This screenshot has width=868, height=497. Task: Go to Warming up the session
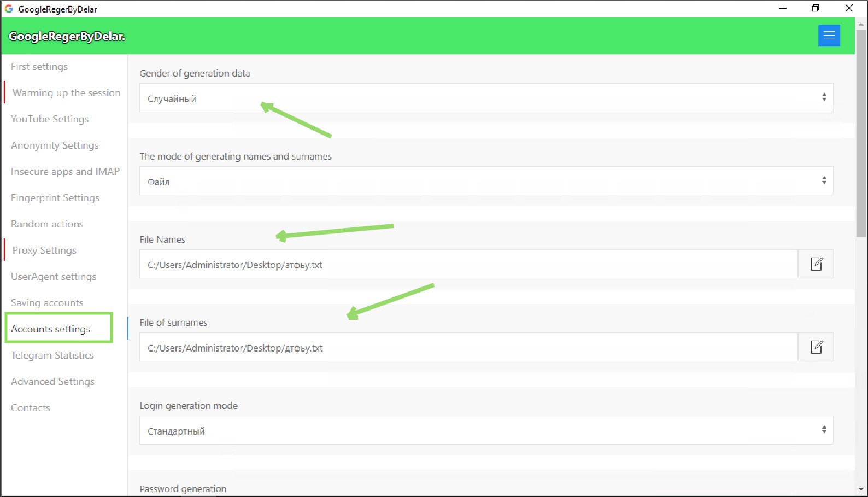[x=66, y=93]
